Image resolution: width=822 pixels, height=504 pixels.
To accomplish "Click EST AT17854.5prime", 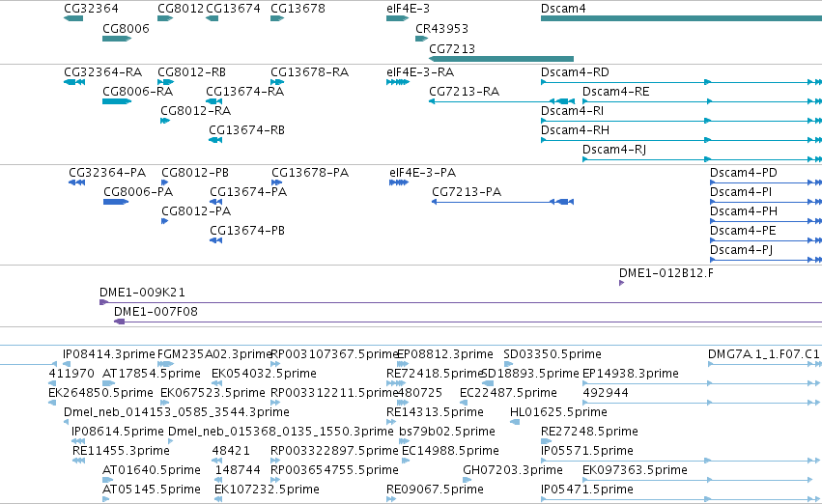I will click(152, 374).
